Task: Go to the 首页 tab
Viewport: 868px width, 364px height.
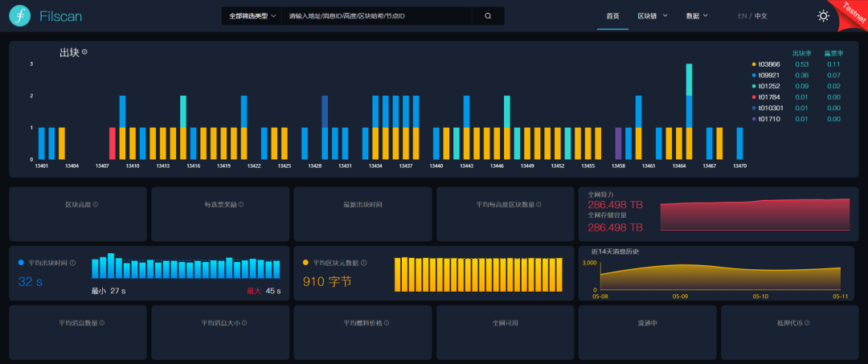Action: [x=612, y=16]
